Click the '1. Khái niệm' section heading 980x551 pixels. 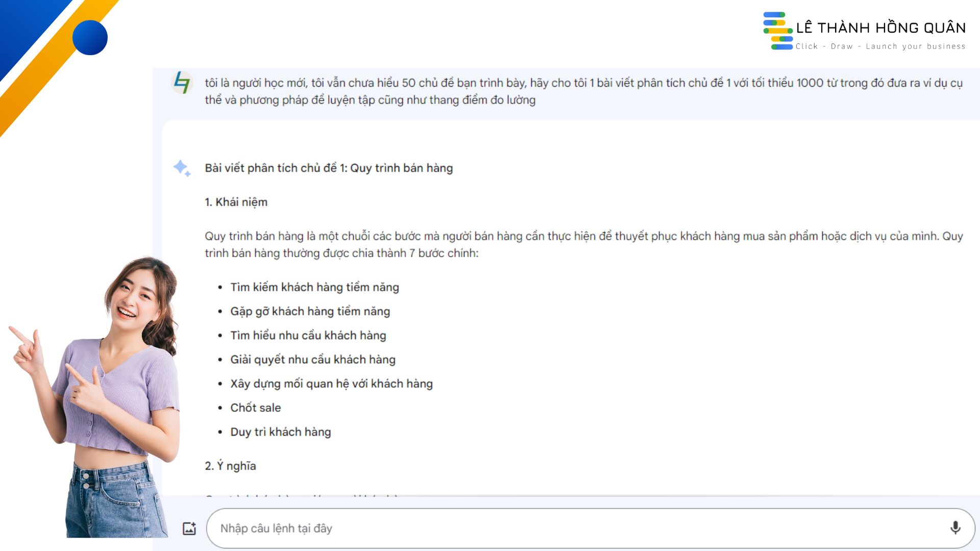(236, 202)
